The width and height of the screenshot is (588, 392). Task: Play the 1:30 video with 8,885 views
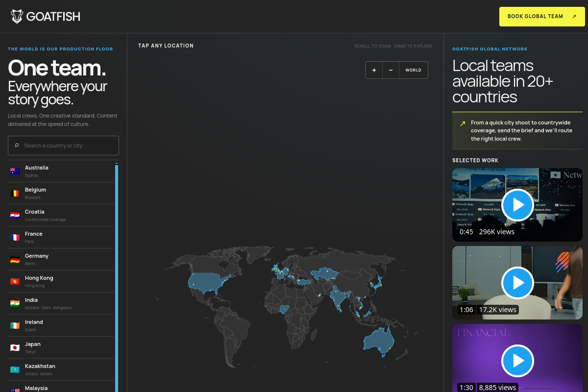coord(517,361)
